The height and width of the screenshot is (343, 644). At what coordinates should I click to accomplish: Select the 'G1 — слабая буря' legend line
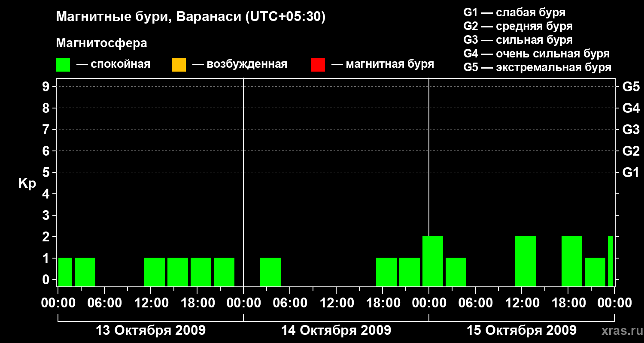coord(514,12)
